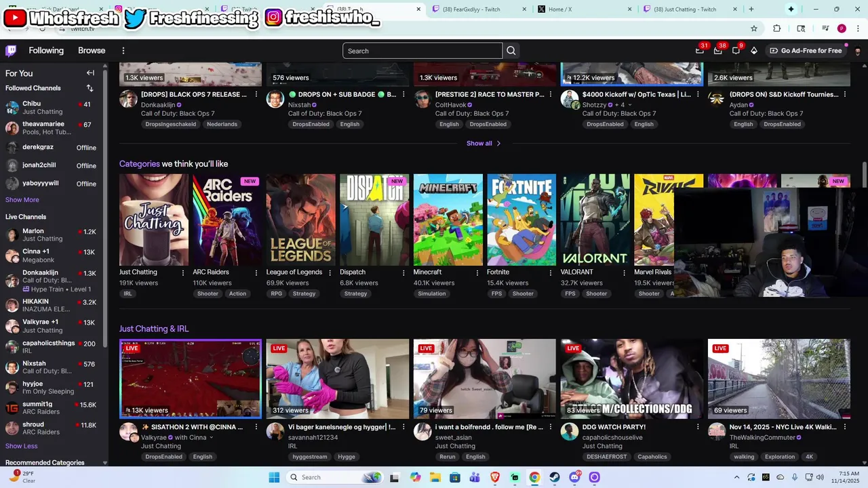Open Chrome extensions puzzle icon
The height and width of the screenshot is (488, 868).
(777, 28)
